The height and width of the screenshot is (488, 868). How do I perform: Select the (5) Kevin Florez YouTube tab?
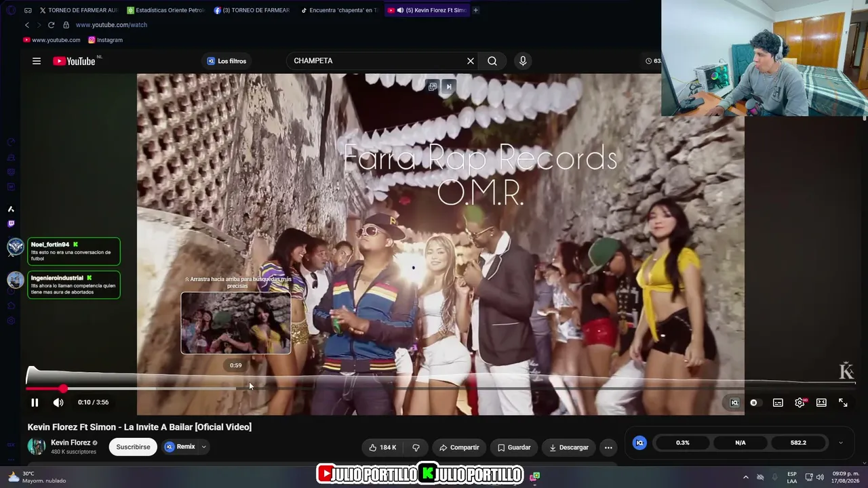coord(427,10)
